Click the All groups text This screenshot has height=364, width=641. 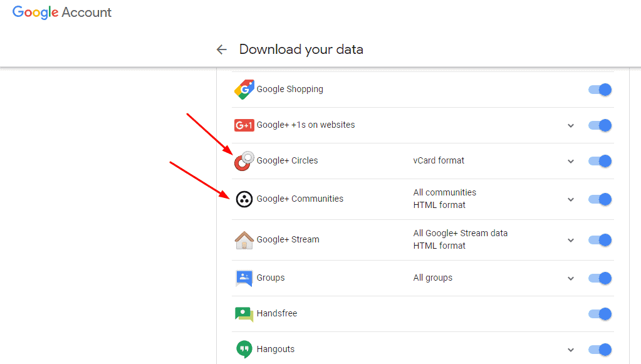pos(433,278)
